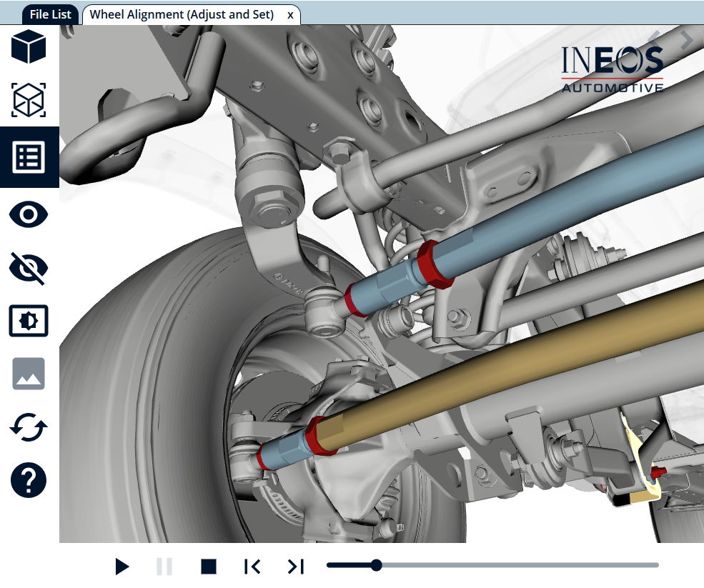Click the faint left chevron above the logo
The image size is (704, 588).
[653, 38]
